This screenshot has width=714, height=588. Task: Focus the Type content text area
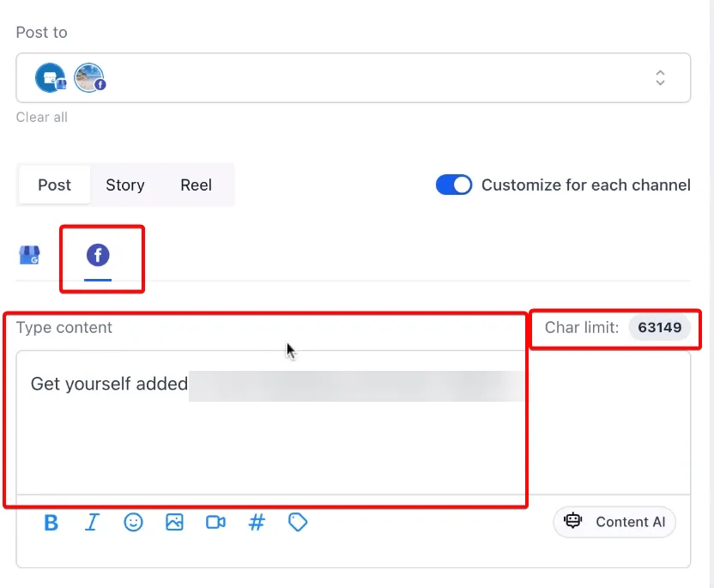pos(354,422)
